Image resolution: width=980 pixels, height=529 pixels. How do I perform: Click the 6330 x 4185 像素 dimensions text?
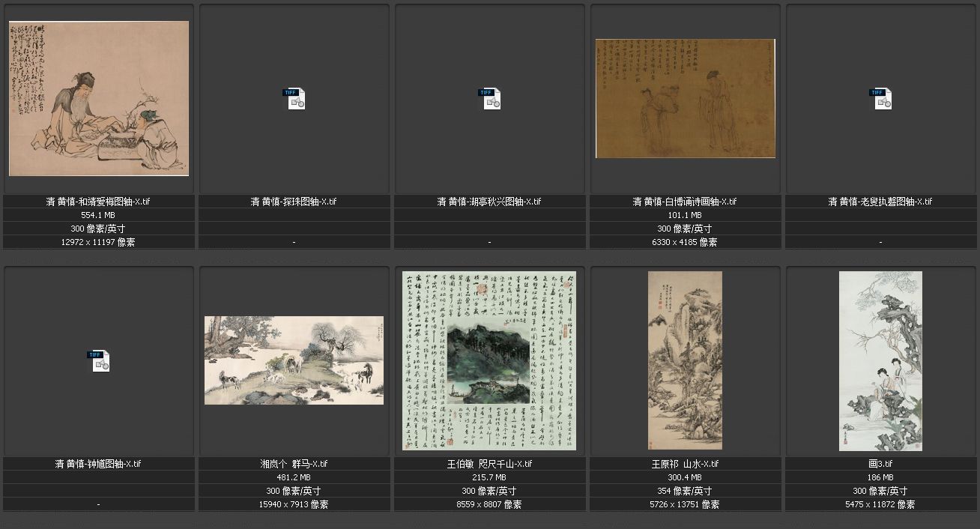pyautogui.click(x=685, y=242)
